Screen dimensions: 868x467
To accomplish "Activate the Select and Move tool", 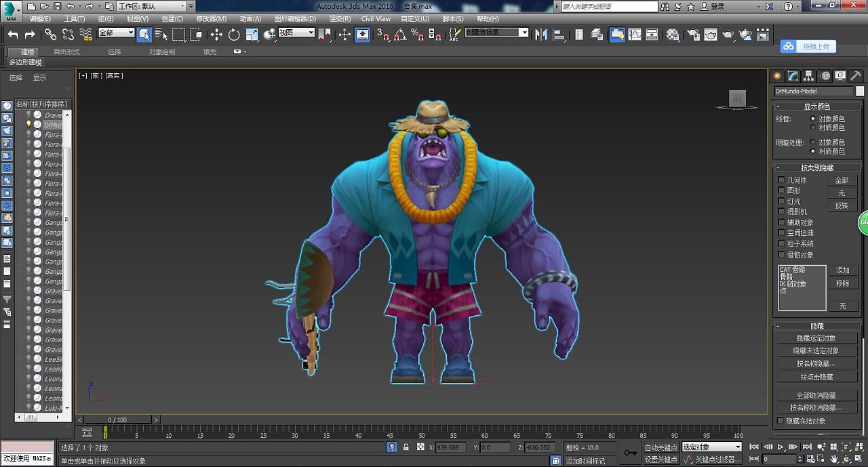I will tap(216, 35).
